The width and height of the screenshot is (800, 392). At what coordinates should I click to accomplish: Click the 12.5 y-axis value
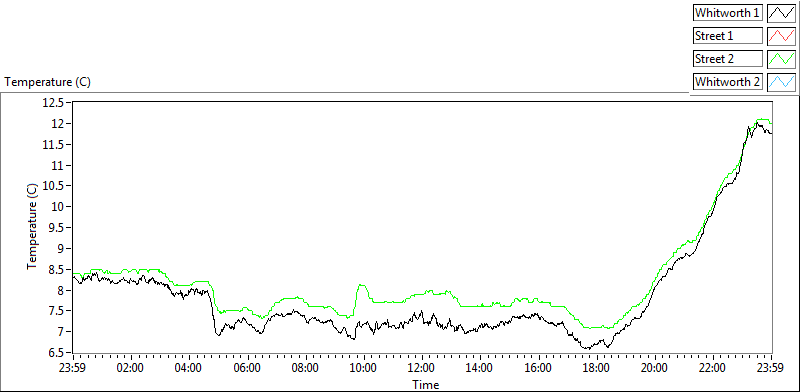pos(54,103)
